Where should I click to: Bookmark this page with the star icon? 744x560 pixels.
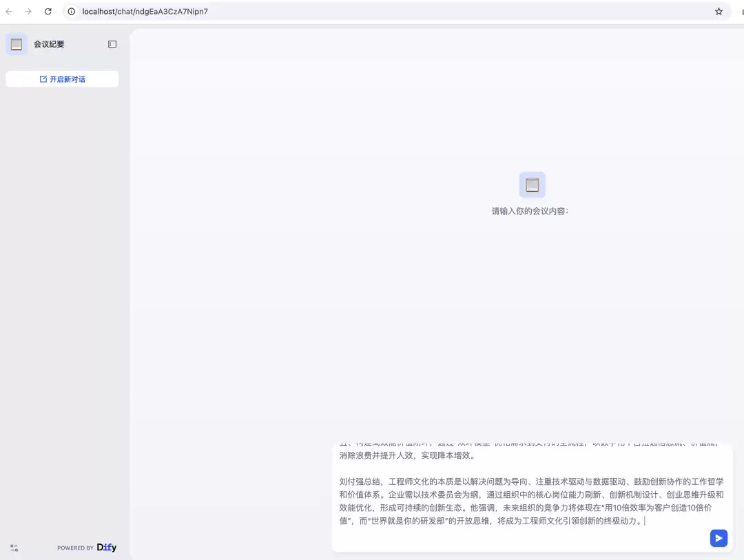[x=719, y=12]
